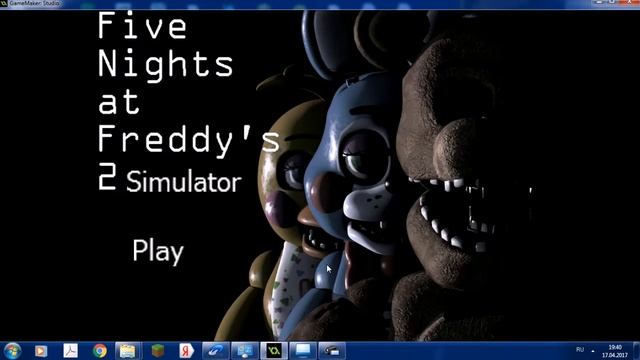Open the file explorer folder in the taskbar
Image resolution: width=640 pixels, height=360 pixels.
point(128,351)
